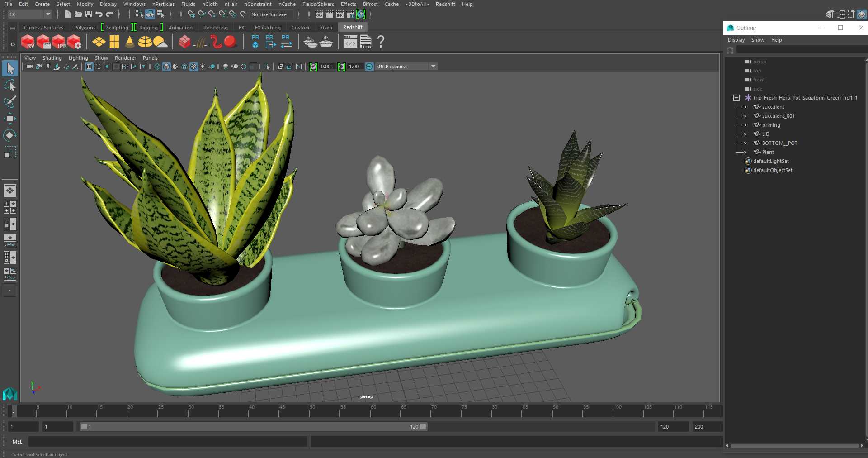The image size is (868, 458).
Task: Toggle wireframe shading in viewport
Action: click(x=157, y=67)
